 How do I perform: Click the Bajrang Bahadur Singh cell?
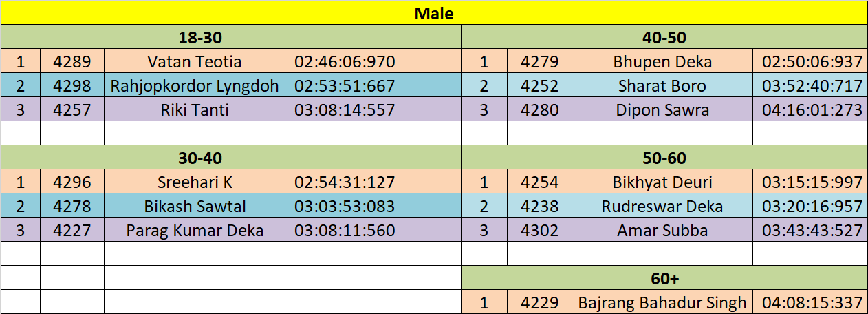tap(662, 303)
